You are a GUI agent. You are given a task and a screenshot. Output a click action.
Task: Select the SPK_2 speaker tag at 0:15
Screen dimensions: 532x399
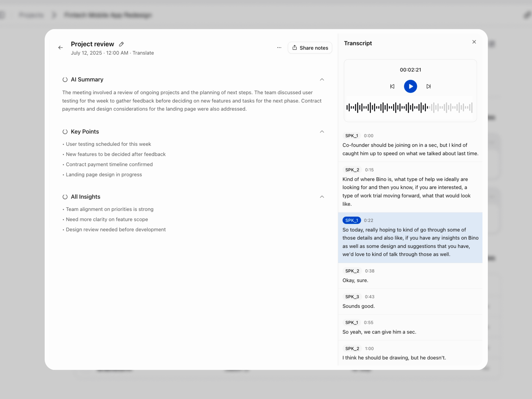pos(352,170)
